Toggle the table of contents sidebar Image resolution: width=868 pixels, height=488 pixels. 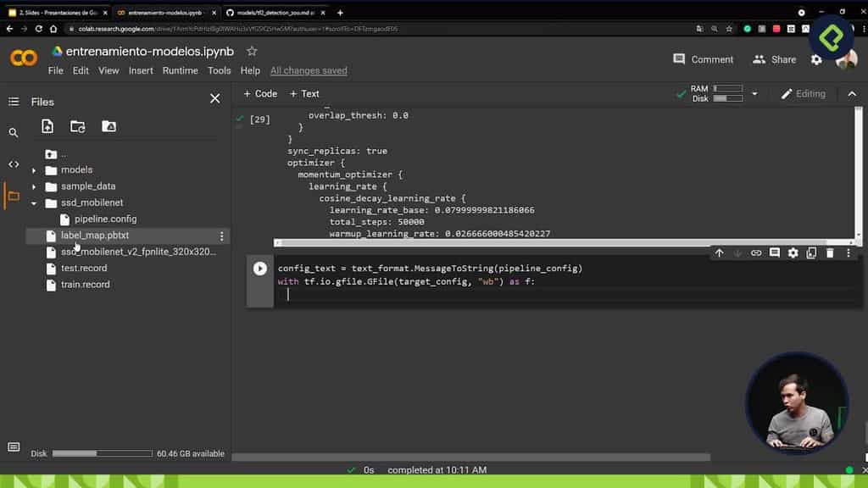pos(13,102)
